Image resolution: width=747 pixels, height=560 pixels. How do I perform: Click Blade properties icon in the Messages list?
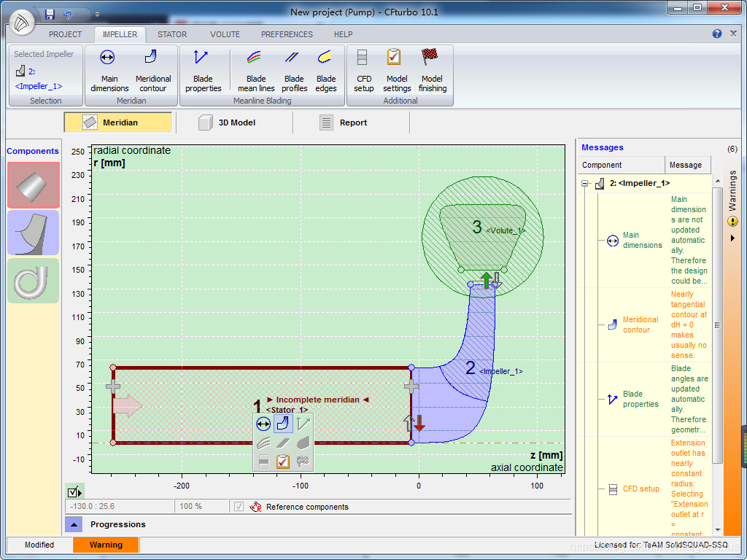(612, 399)
